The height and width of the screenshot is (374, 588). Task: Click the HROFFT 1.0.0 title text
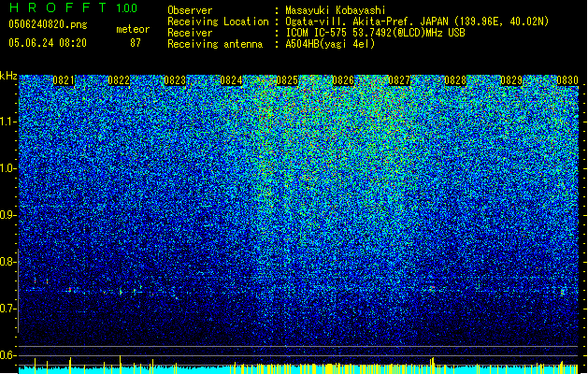(73, 7)
